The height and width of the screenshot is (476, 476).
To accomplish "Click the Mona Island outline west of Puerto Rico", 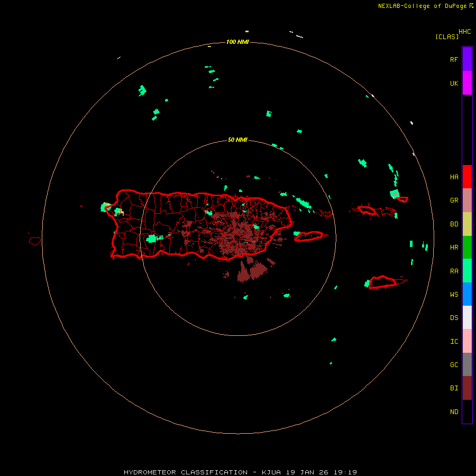I will (34, 241).
